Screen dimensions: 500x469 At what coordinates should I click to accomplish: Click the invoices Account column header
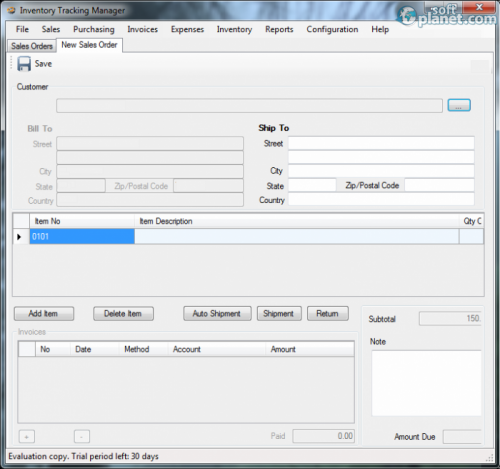point(217,349)
